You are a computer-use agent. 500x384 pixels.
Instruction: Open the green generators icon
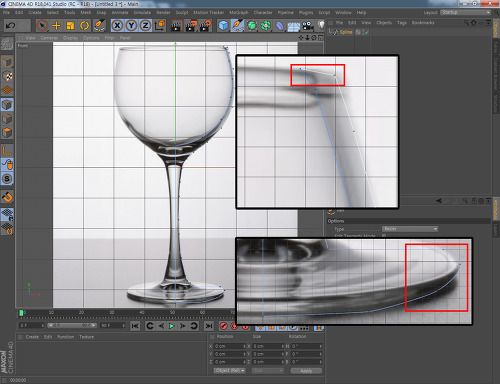(x=252, y=26)
